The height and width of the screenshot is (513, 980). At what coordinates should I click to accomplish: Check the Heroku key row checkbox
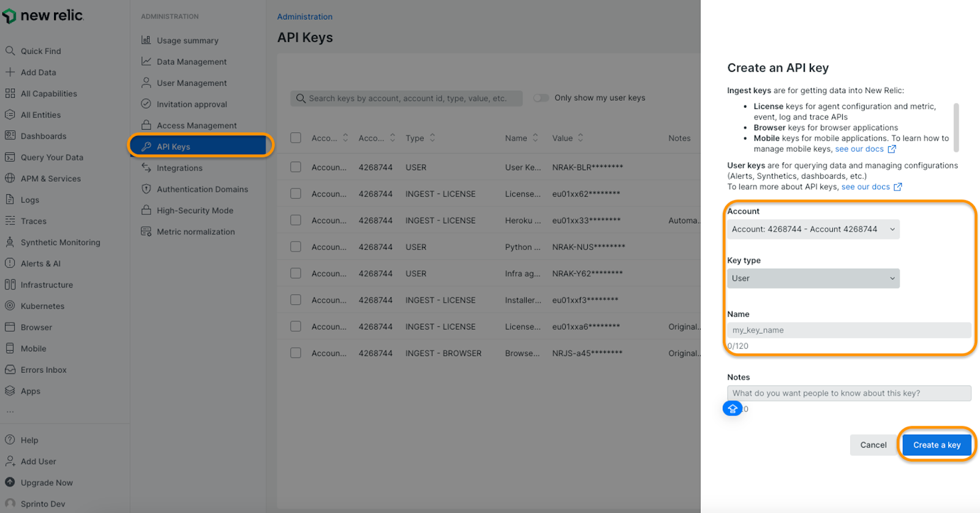pos(296,220)
